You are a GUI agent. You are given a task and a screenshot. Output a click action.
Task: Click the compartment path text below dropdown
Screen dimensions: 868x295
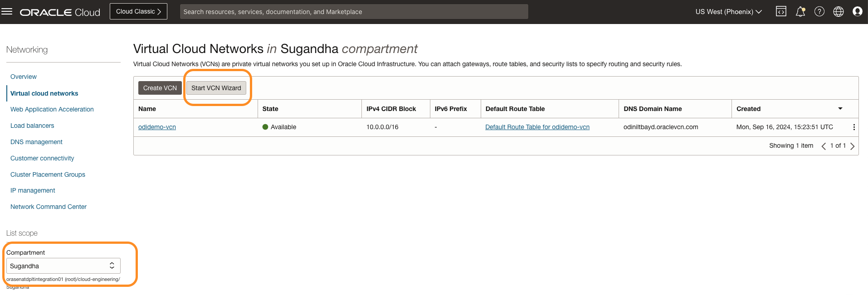[x=63, y=283]
